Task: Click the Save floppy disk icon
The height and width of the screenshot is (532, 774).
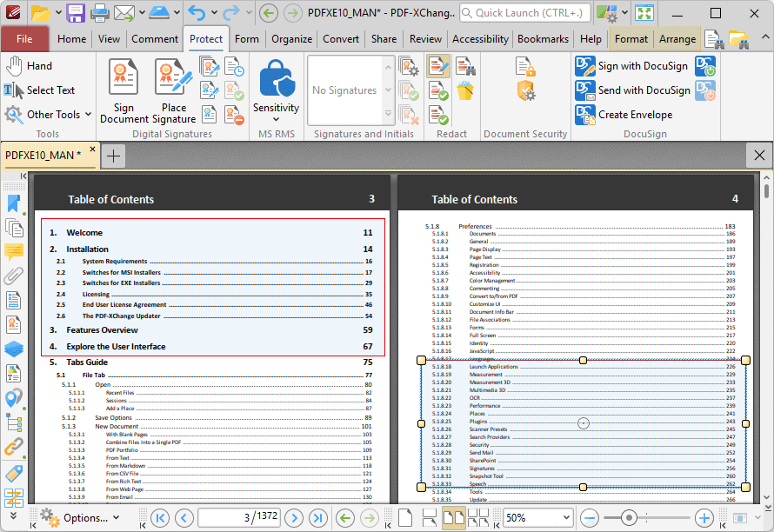Action: click(76, 13)
